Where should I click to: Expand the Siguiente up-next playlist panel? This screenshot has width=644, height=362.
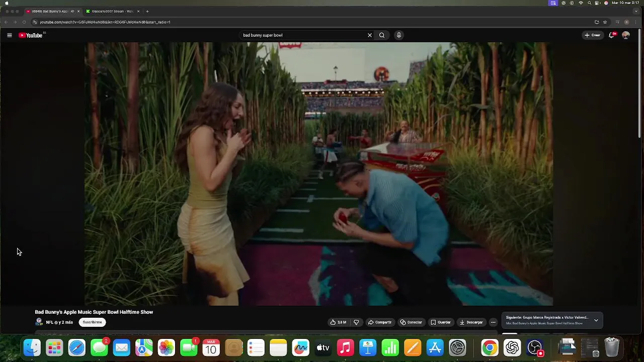[x=596, y=320]
